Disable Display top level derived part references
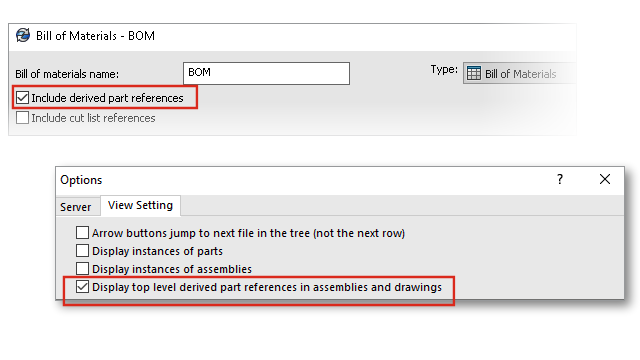The height and width of the screenshot is (360, 640). click(82, 287)
